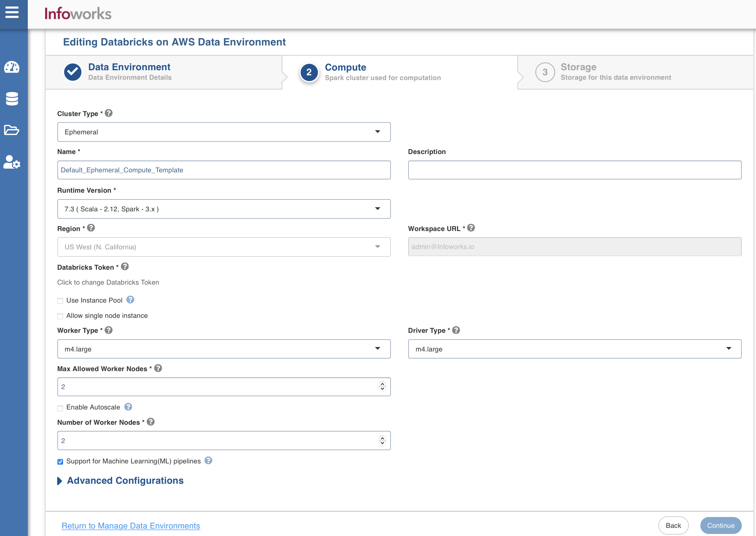Click the page title 'Editing Databricks on AWS Data Environment'

tap(174, 42)
